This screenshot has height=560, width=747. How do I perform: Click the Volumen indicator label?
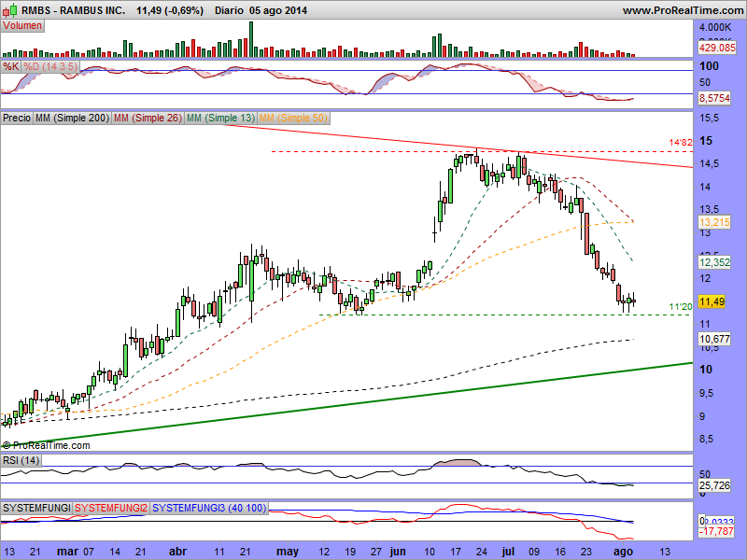(22, 25)
